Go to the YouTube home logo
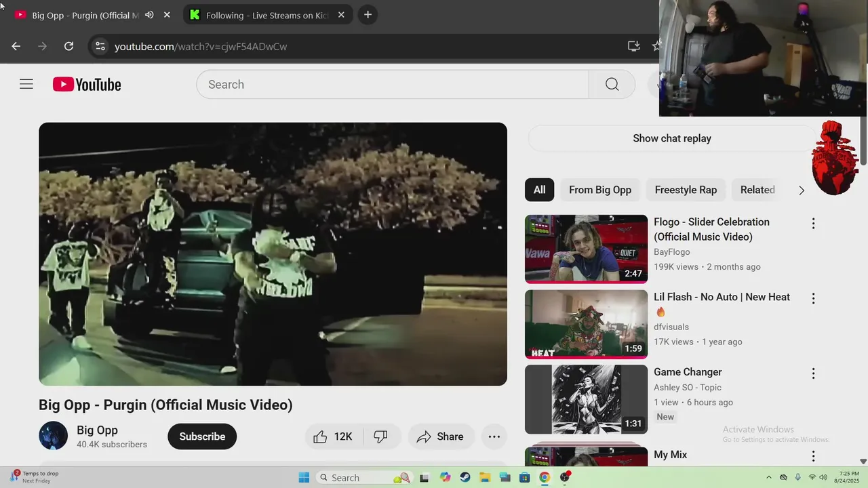The height and width of the screenshot is (488, 868). pyautogui.click(x=87, y=85)
